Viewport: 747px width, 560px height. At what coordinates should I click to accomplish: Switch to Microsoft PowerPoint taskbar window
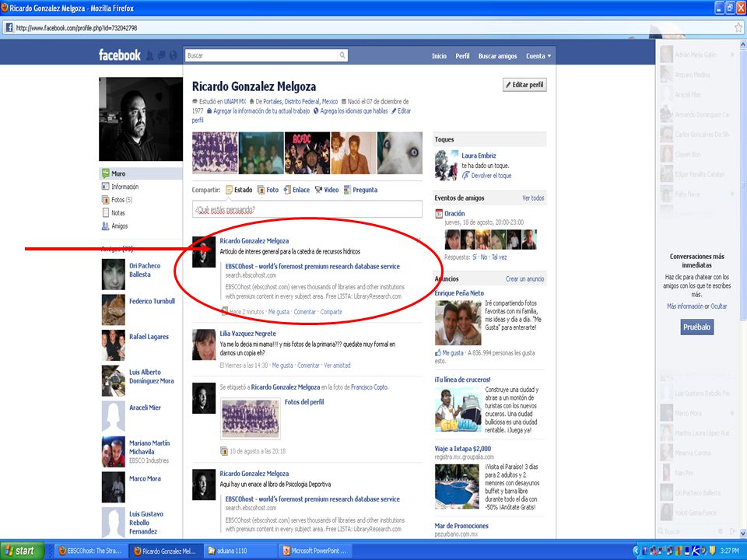315,551
